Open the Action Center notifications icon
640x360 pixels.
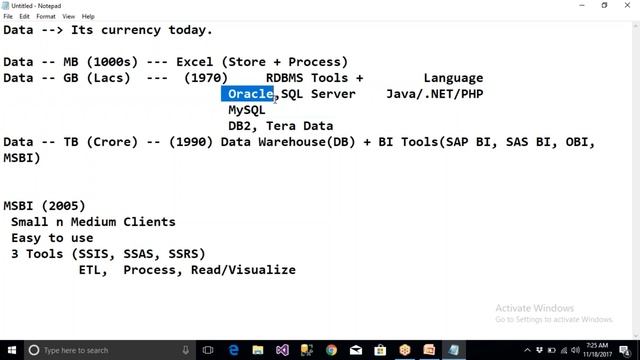point(624,350)
